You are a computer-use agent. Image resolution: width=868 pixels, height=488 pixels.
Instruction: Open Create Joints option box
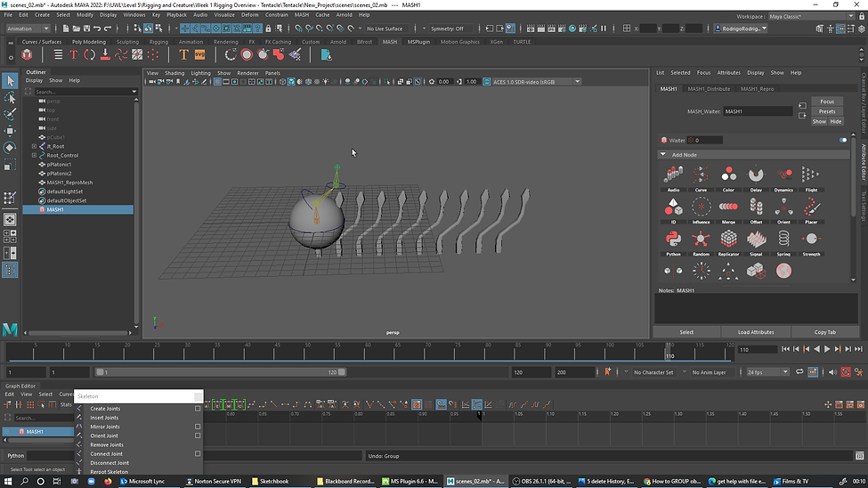click(198, 409)
